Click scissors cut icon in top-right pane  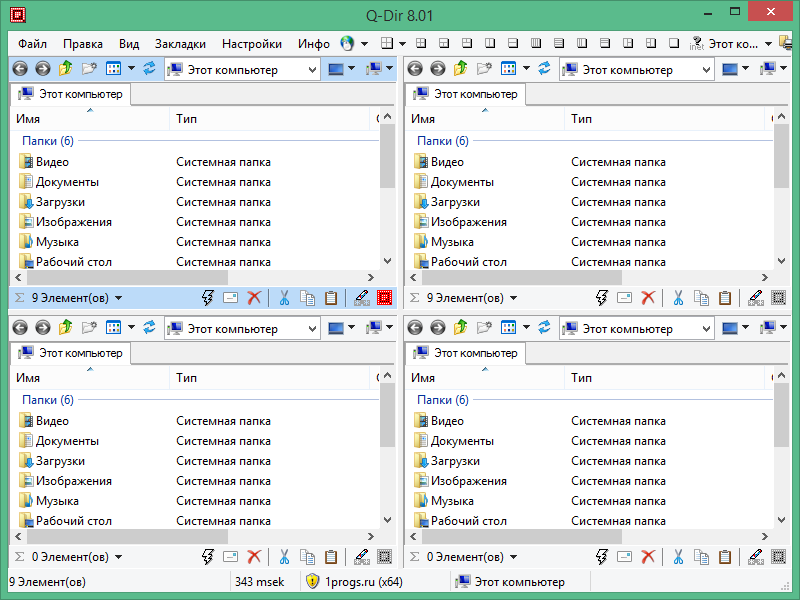coord(678,298)
